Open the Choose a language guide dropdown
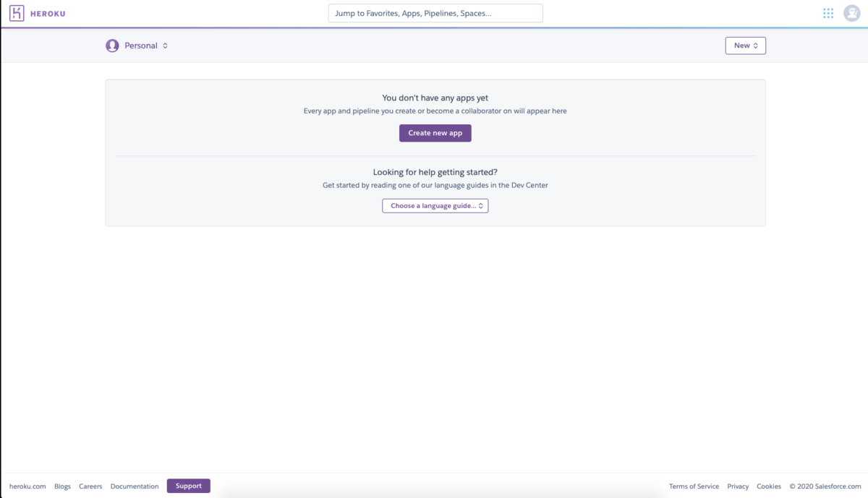This screenshot has height=498, width=868. pyautogui.click(x=435, y=206)
